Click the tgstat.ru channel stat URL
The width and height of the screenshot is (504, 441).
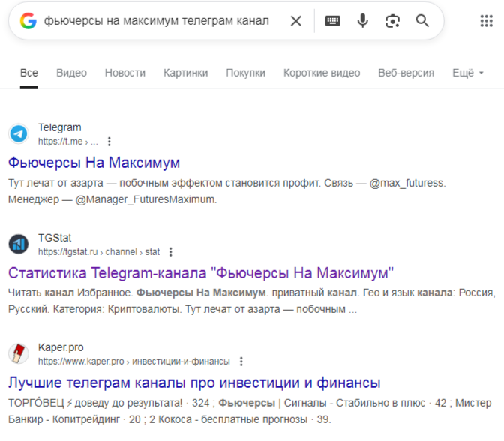tap(99, 252)
